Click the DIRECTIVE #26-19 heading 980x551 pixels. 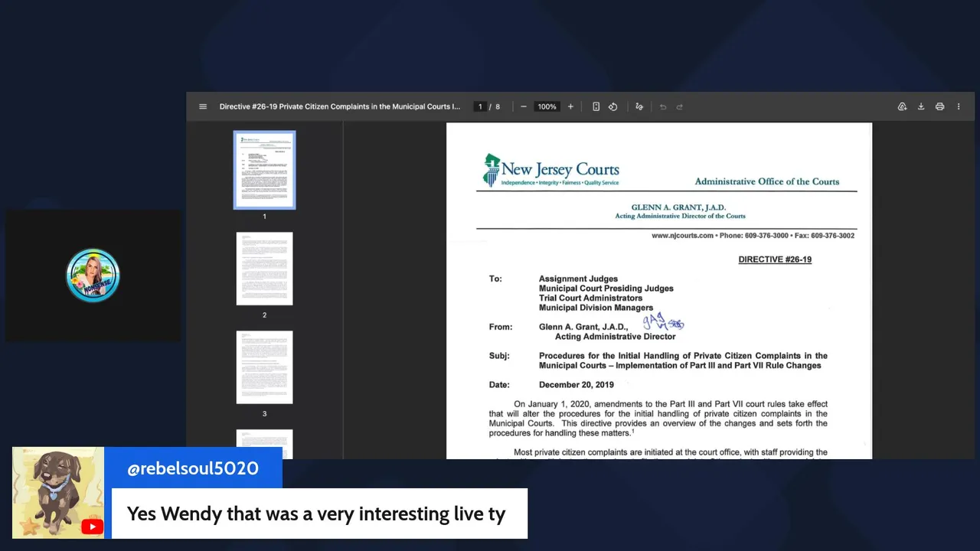coord(775,259)
